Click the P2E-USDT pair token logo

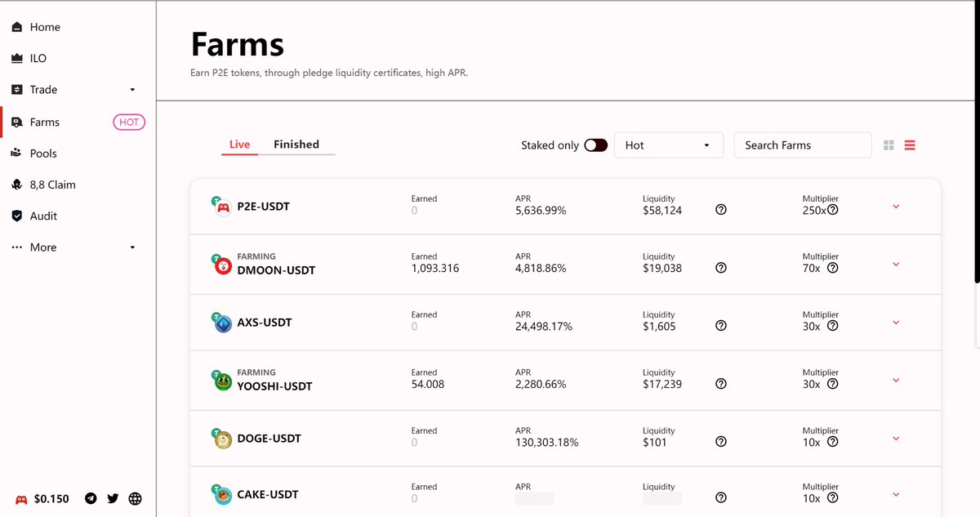(221, 207)
